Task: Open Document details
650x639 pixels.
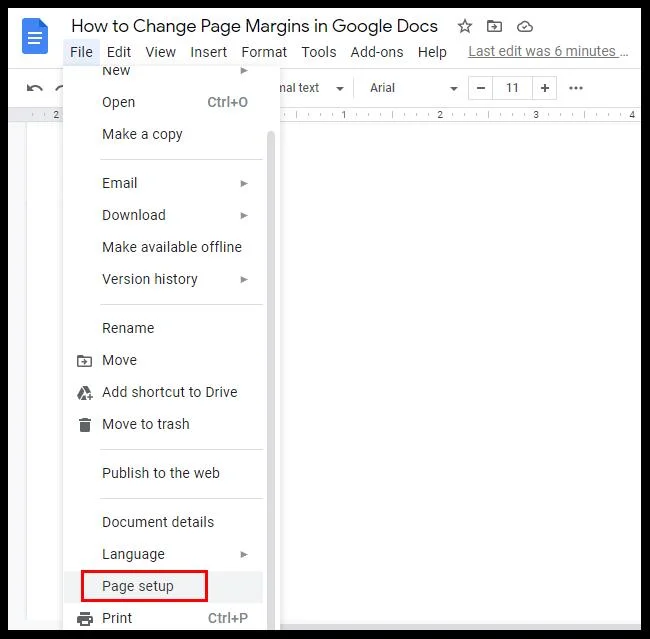Action: coord(165,522)
